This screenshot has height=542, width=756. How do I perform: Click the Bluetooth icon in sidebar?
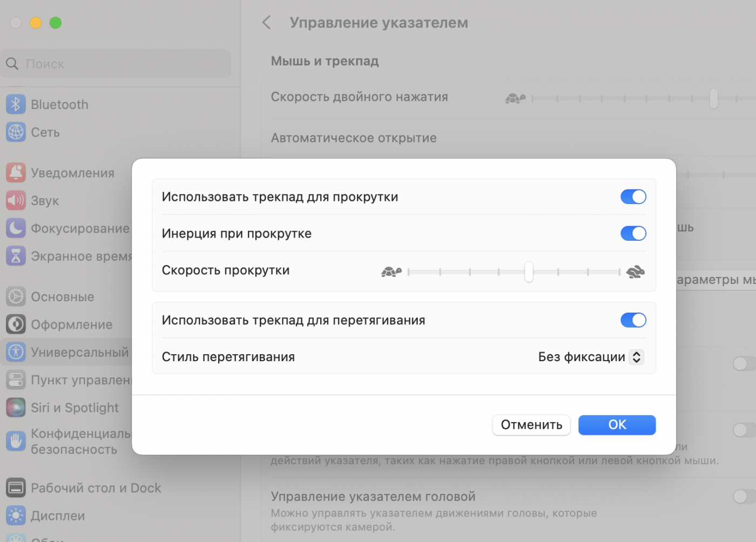[x=16, y=104]
